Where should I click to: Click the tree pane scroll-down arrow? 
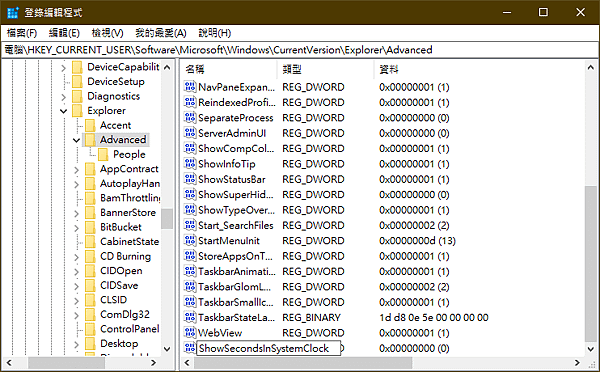pyautogui.click(x=167, y=349)
